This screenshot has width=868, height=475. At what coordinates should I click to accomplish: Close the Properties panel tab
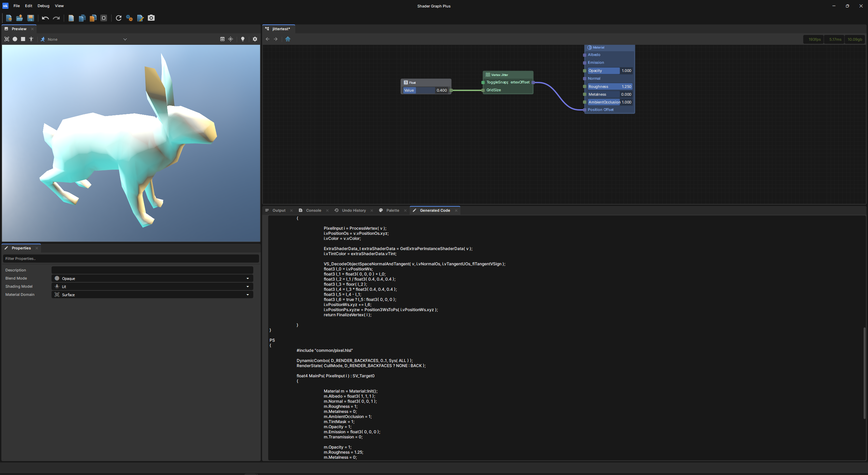pyautogui.click(x=37, y=248)
